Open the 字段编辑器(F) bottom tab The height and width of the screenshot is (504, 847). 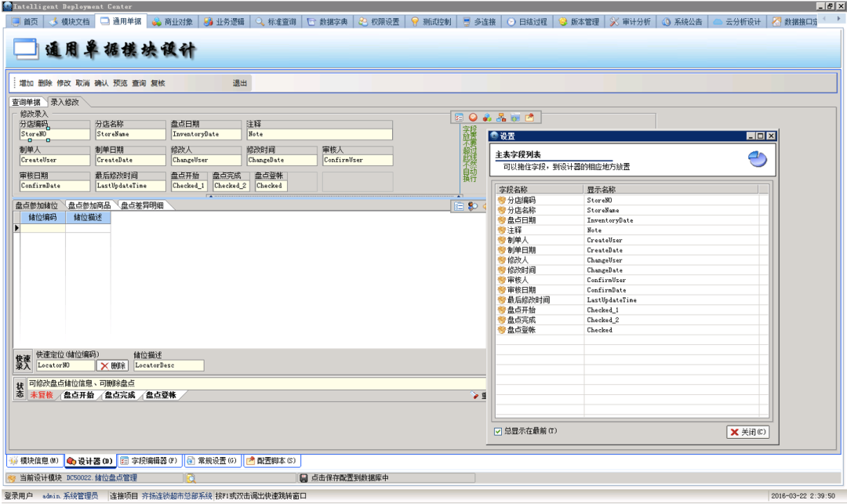(149, 461)
